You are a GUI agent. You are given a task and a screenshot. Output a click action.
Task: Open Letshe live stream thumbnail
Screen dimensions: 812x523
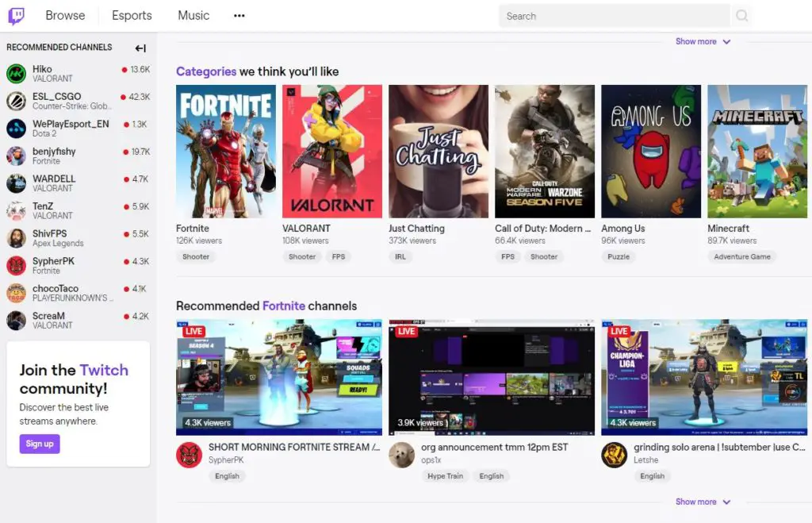(704, 377)
